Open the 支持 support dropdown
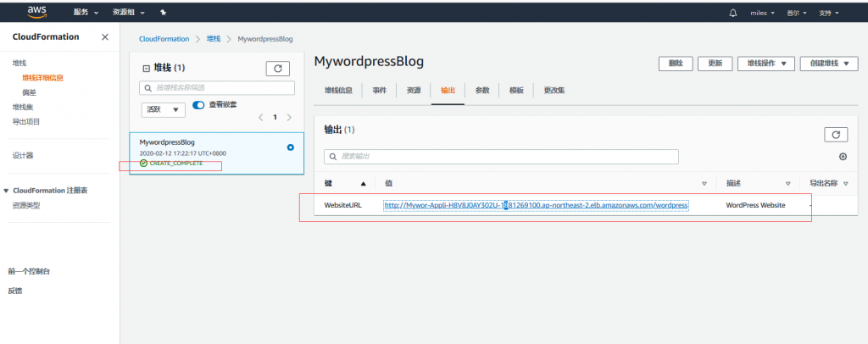Viewport: 868px width, 344px height. (829, 13)
